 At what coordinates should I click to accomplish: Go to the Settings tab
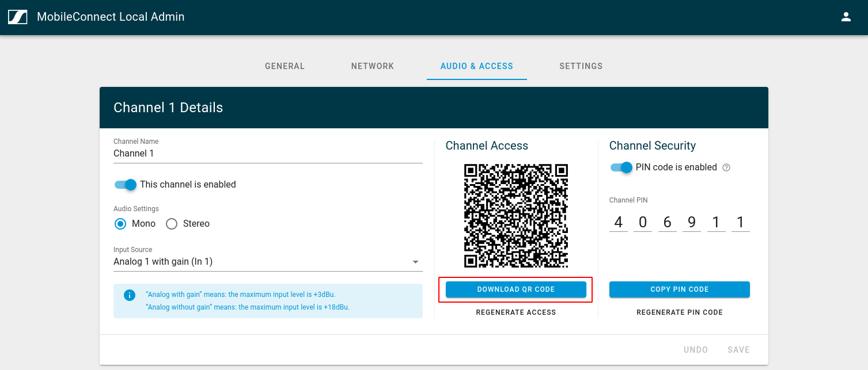point(581,66)
